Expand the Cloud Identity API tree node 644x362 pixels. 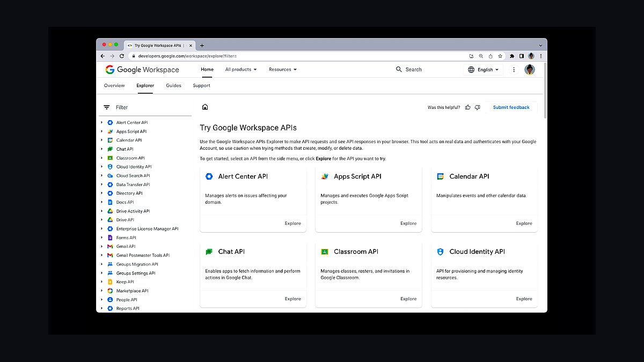point(101,167)
